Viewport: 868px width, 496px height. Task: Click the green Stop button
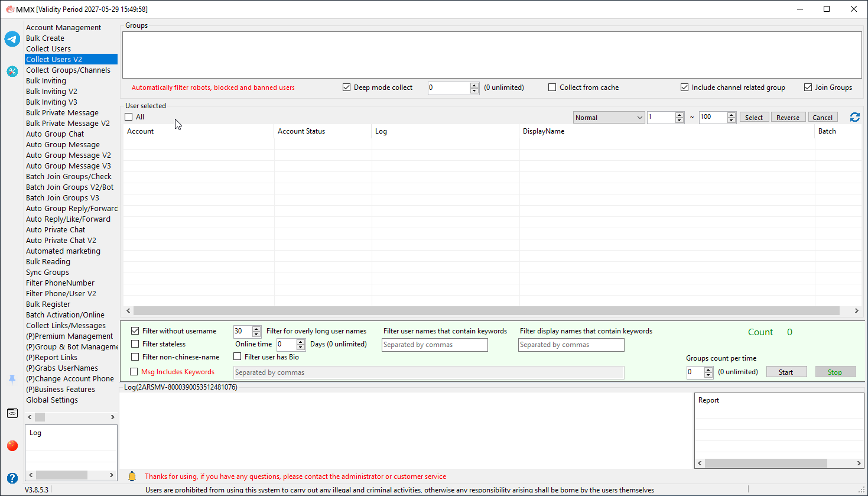pos(835,372)
